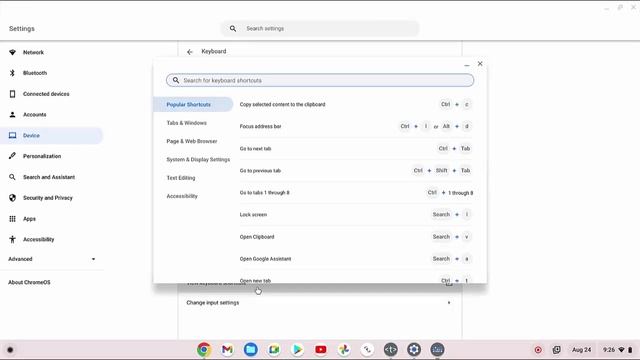Click the Accessibility figure icon in sidebar

pos(12,240)
